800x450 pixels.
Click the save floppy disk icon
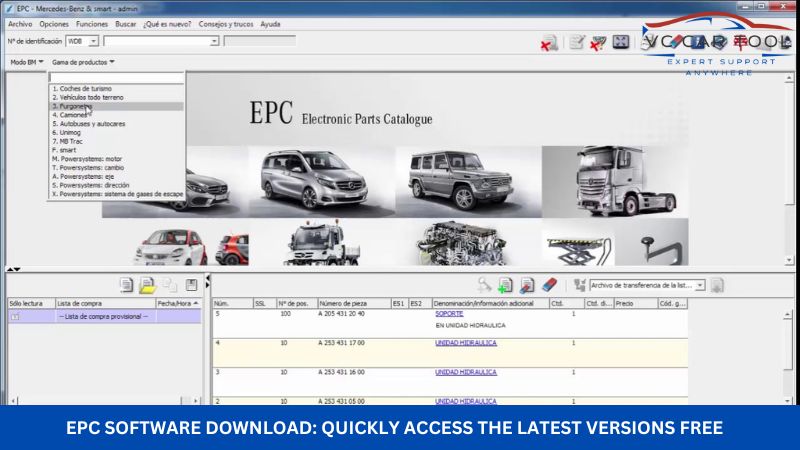pyautogui.click(x=191, y=285)
